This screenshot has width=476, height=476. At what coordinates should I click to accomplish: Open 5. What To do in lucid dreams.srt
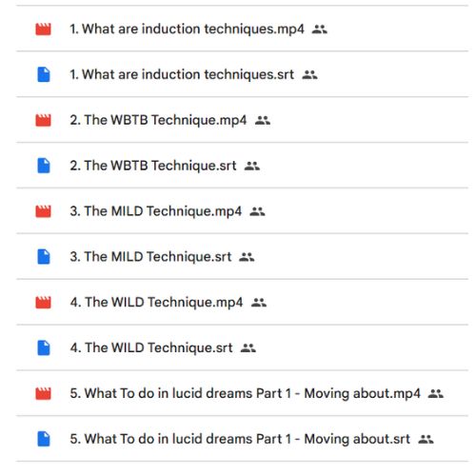click(240, 439)
